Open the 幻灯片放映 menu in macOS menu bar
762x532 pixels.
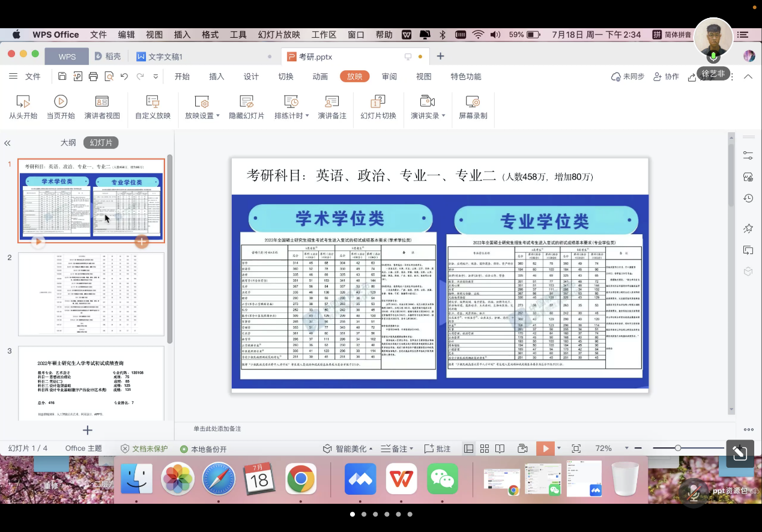click(279, 35)
